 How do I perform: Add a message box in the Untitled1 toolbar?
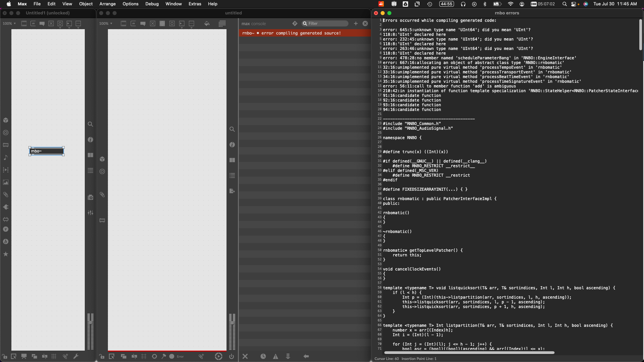[x=33, y=23]
